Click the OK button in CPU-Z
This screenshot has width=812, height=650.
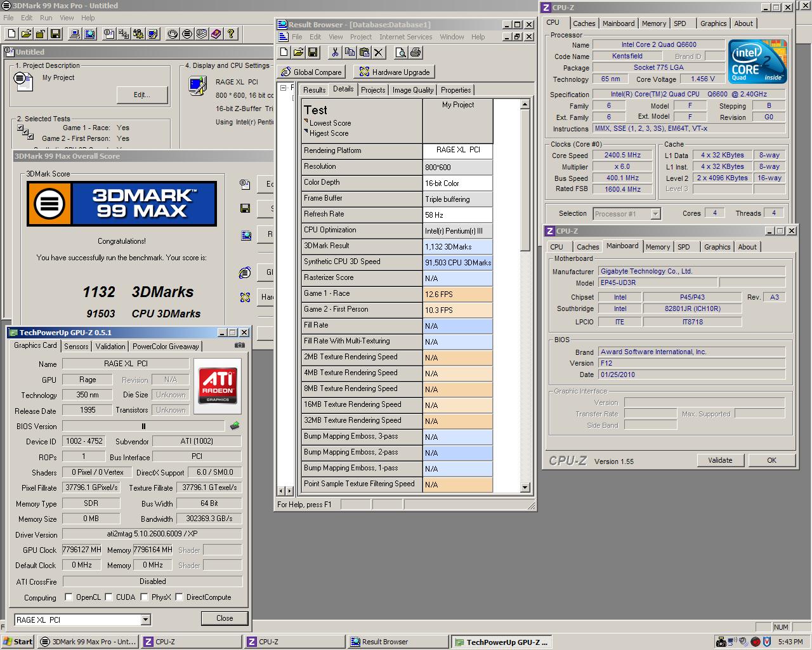[x=771, y=460]
